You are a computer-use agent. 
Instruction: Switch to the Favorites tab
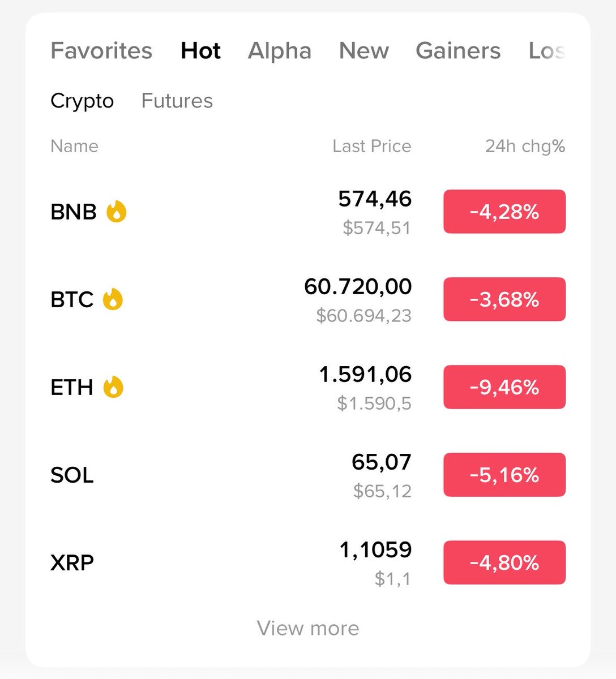[101, 51]
